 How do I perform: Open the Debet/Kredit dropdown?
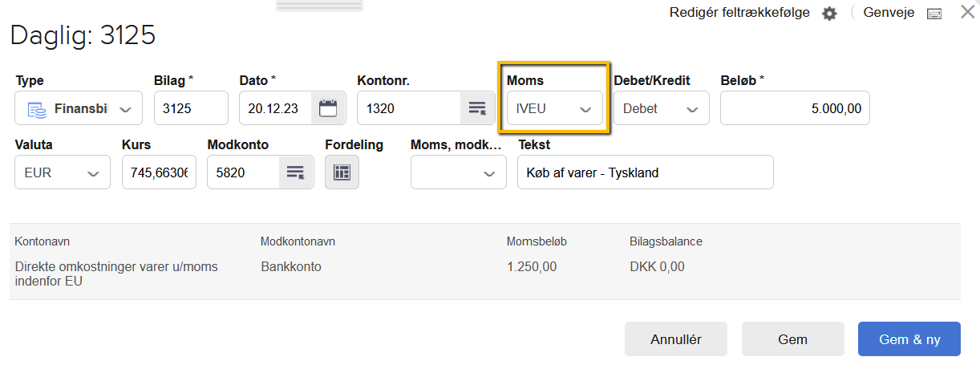(661, 109)
